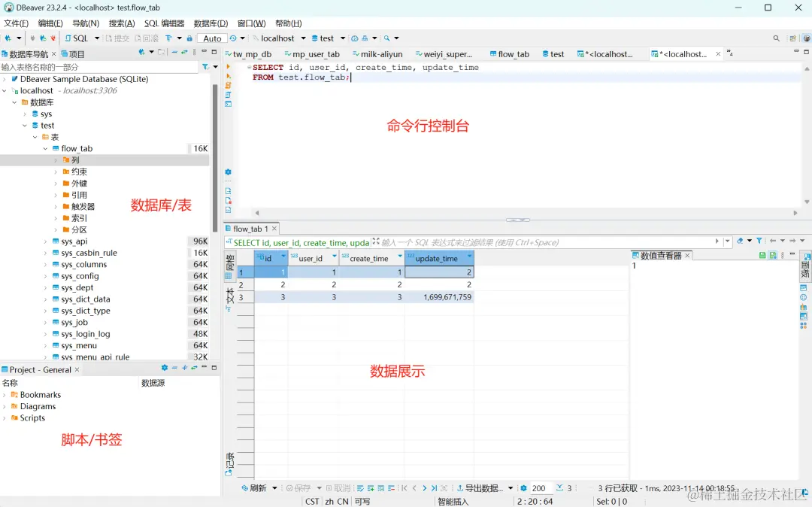812x507 pixels.
Task: Open the 帮助(H) menu
Action: click(x=289, y=23)
